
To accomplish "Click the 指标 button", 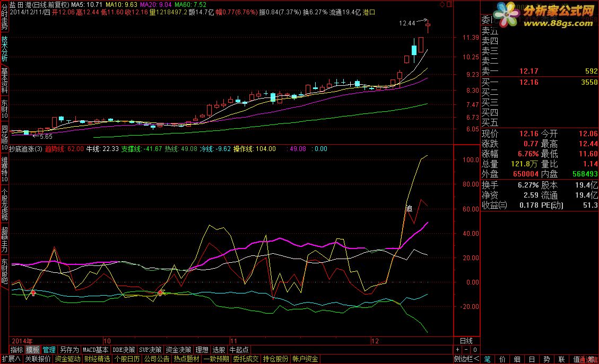I will (x=17, y=350).
